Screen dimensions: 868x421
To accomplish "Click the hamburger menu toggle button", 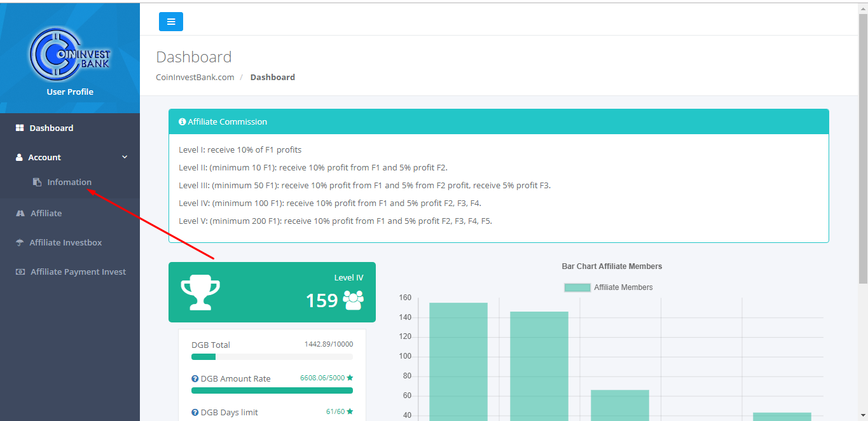I will 171,22.
